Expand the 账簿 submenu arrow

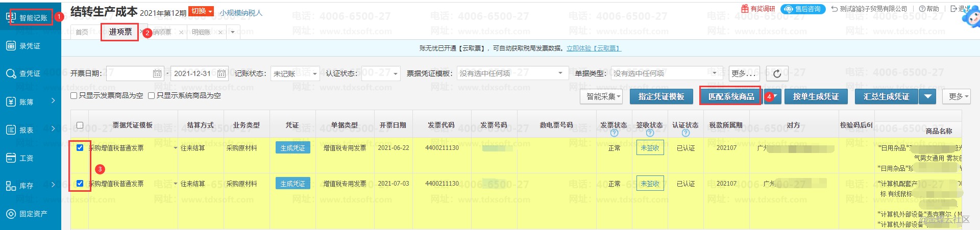coord(53,101)
